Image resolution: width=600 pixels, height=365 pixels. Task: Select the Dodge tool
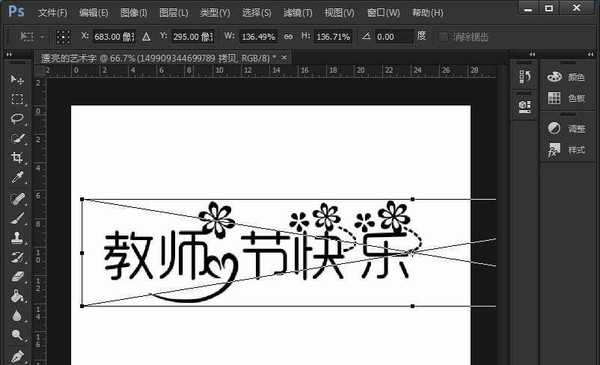17,335
